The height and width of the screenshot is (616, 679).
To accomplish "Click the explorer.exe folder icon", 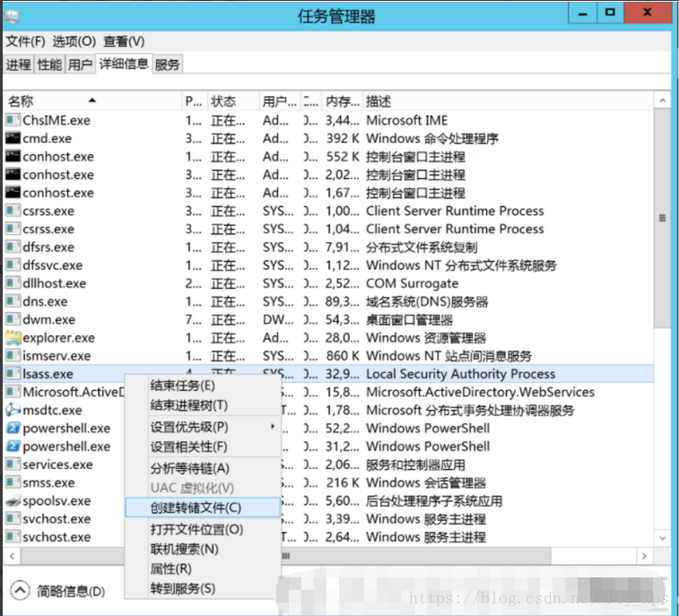I will (x=13, y=338).
